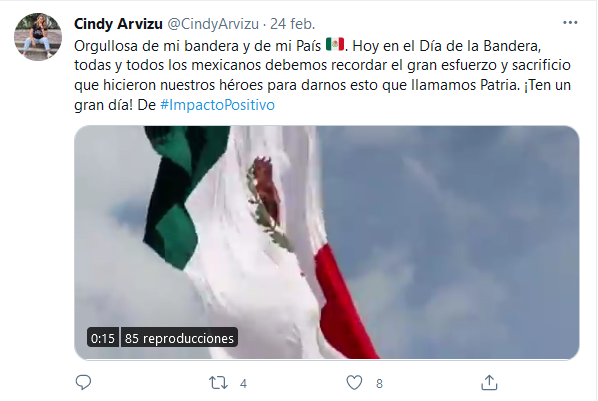Click the reply speech bubble icon

tap(83, 382)
